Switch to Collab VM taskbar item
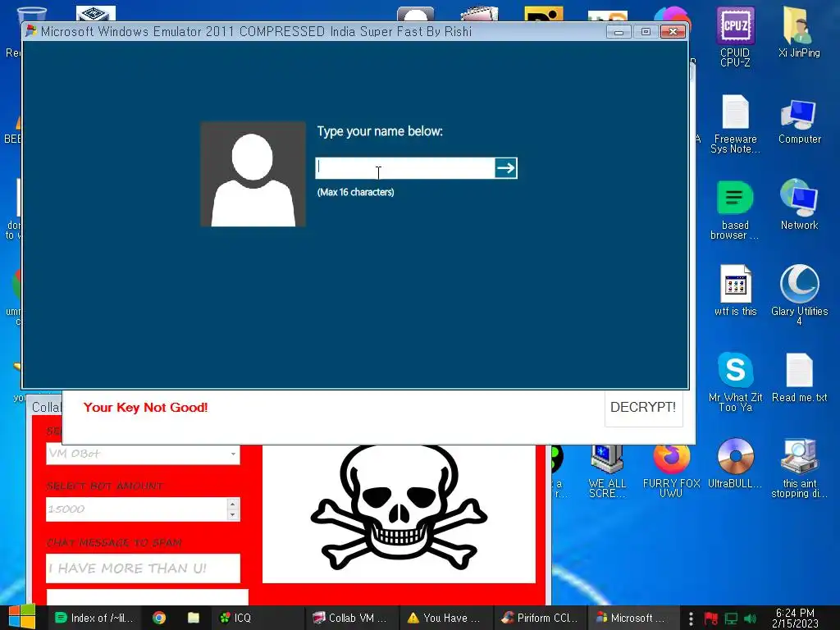 pos(352,618)
